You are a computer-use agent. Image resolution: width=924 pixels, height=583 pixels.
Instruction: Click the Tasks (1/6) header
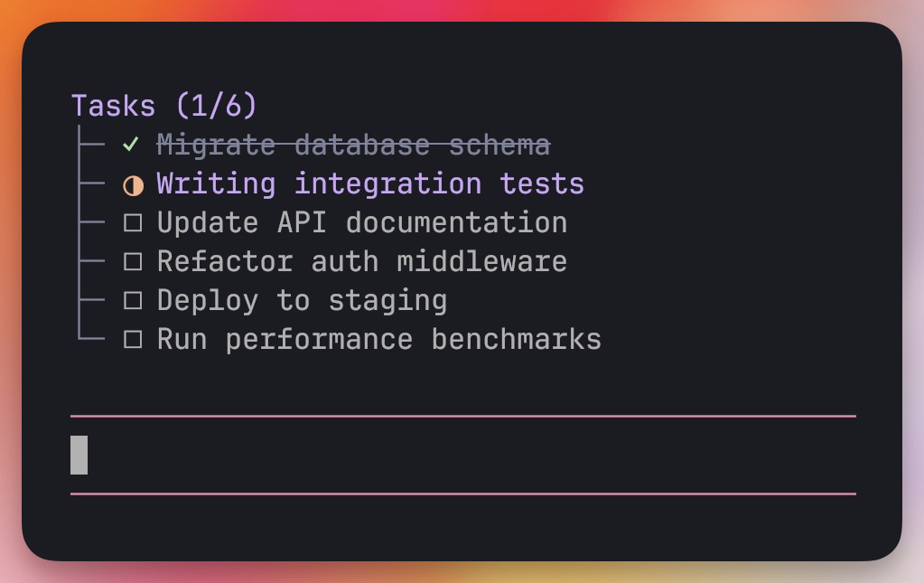pyautogui.click(x=164, y=106)
